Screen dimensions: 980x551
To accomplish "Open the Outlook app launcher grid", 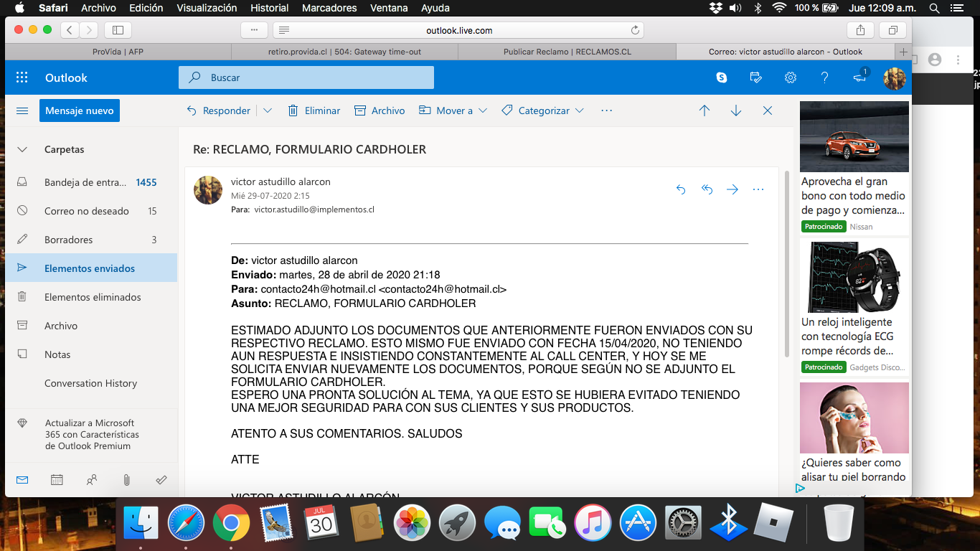I will (x=22, y=77).
